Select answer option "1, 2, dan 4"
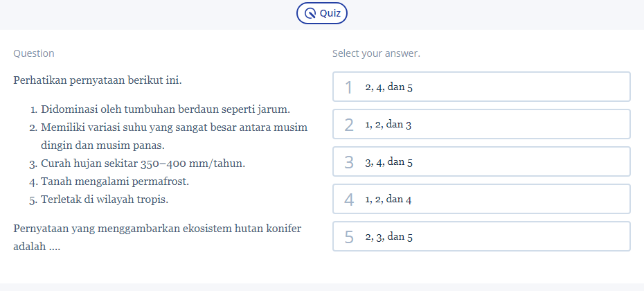Screen dimensions: 644x291 [481, 199]
